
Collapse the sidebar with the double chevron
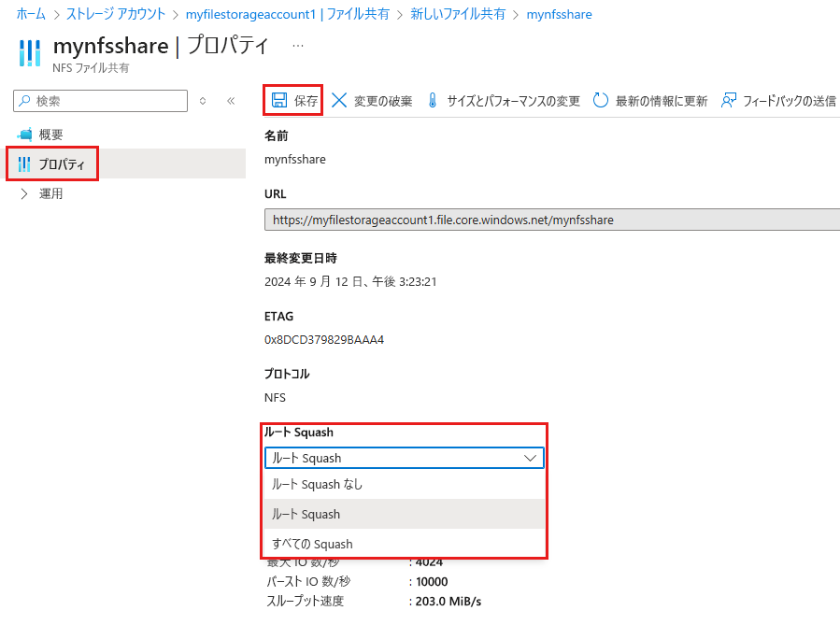[231, 101]
